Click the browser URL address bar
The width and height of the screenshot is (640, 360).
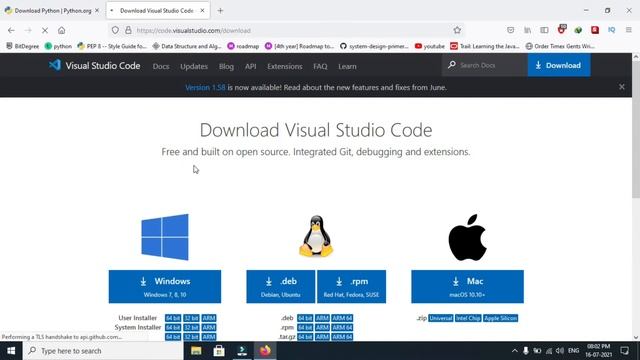[286, 30]
